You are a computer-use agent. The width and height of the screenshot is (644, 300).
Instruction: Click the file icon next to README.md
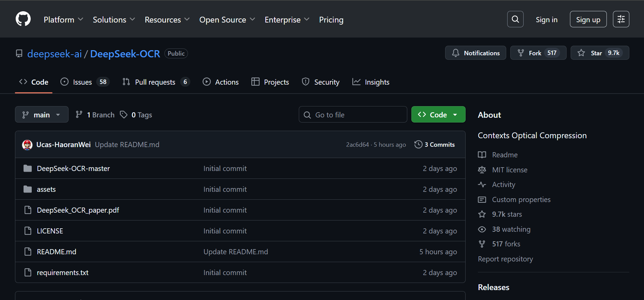point(28,252)
